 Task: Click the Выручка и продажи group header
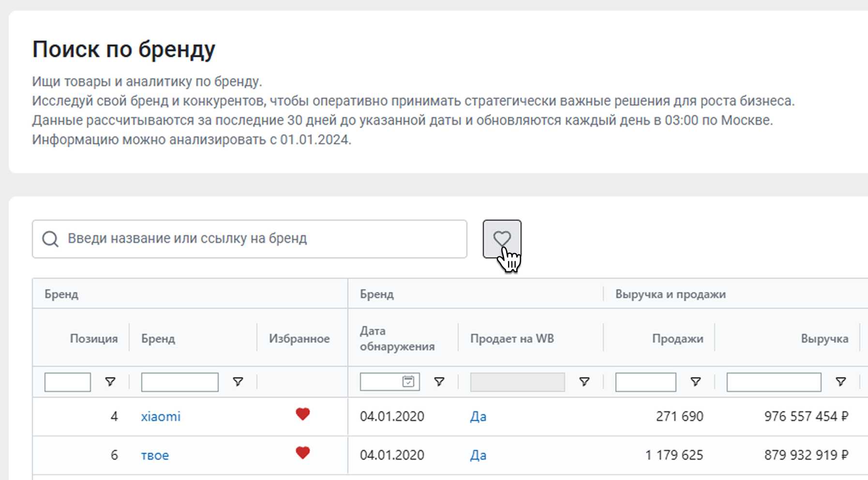671,294
